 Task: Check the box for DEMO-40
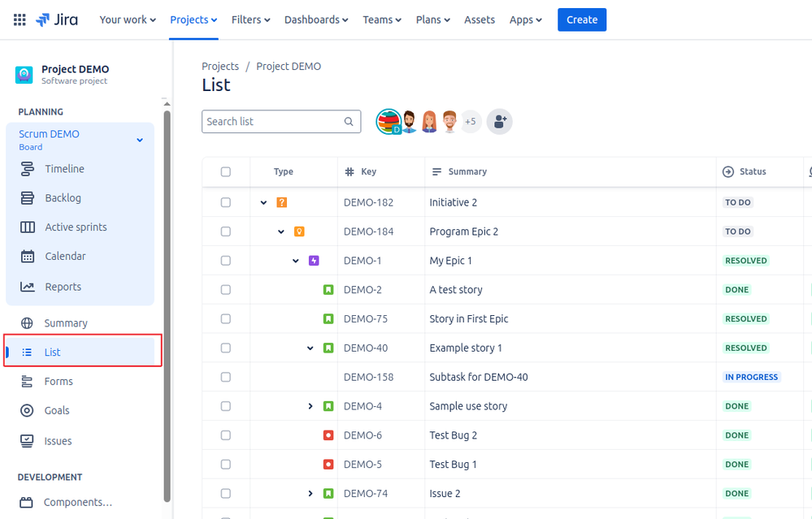[x=226, y=348]
